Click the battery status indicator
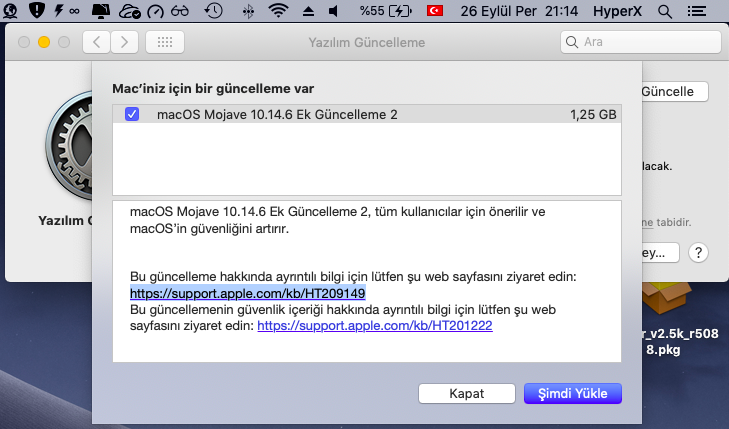This screenshot has height=429, width=729. click(x=383, y=12)
